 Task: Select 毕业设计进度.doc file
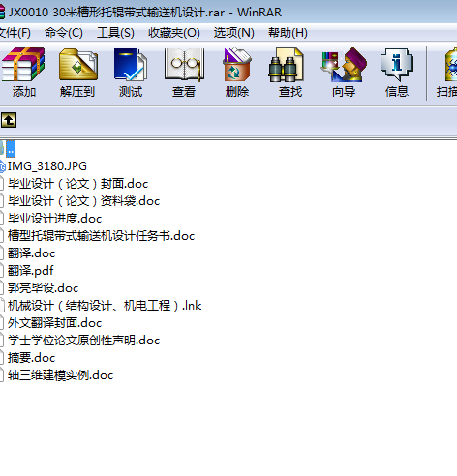pos(55,219)
